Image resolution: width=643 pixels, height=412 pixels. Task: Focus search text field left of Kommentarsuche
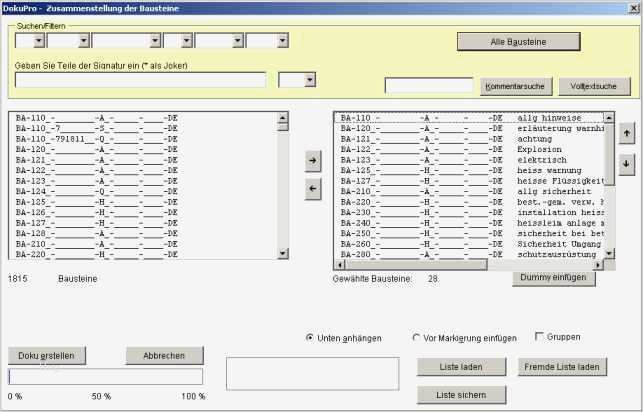(x=429, y=86)
